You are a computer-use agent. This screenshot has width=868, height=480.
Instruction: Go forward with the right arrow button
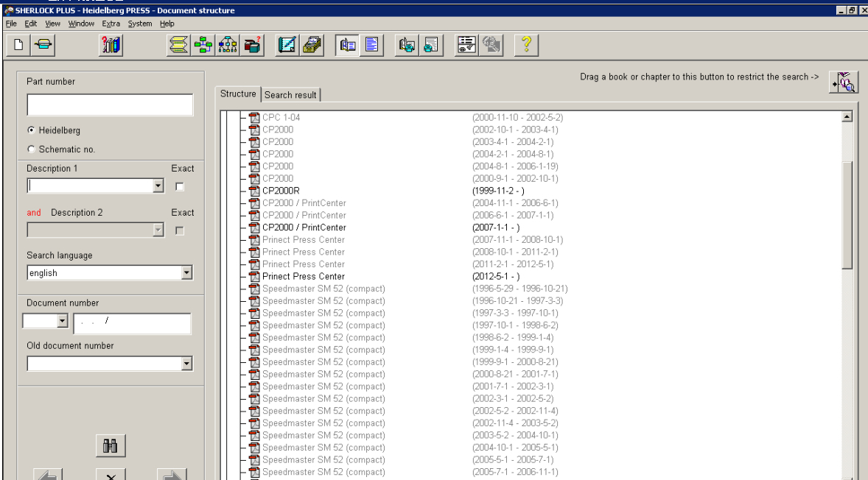coord(172,475)
